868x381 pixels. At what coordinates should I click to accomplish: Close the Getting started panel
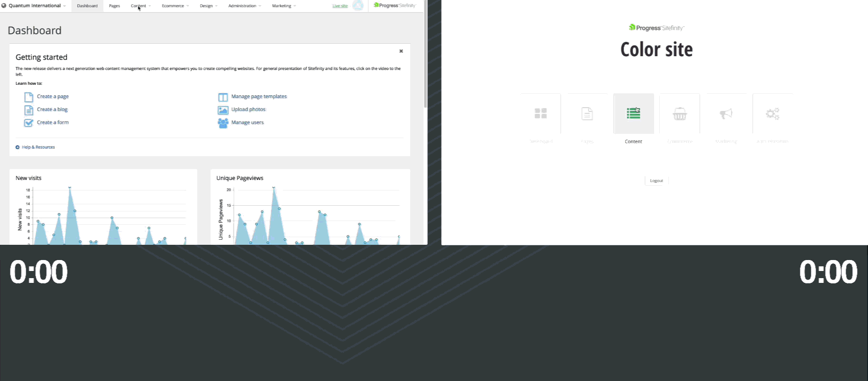(401, 51)
